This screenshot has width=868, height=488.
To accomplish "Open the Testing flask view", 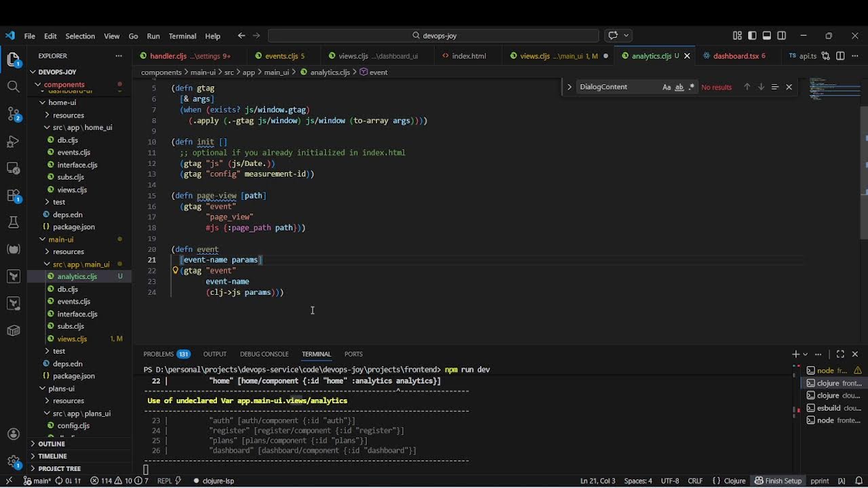I will tap(13, 222).
